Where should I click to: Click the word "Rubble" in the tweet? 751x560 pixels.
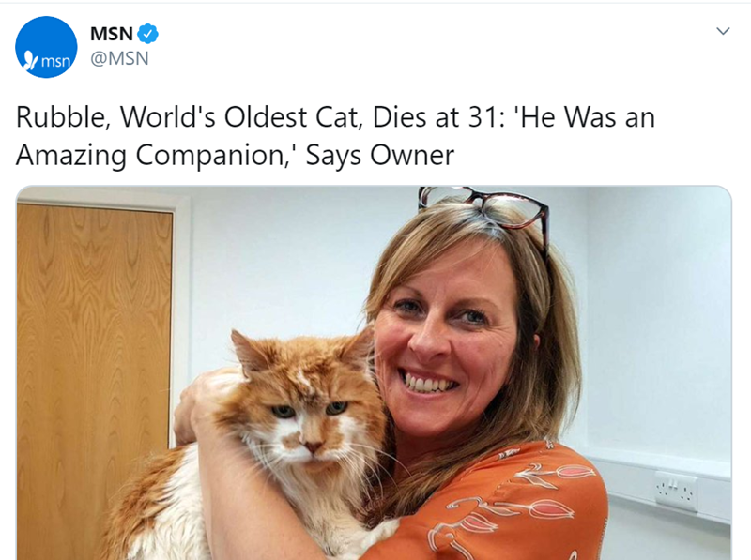[59, 117]
